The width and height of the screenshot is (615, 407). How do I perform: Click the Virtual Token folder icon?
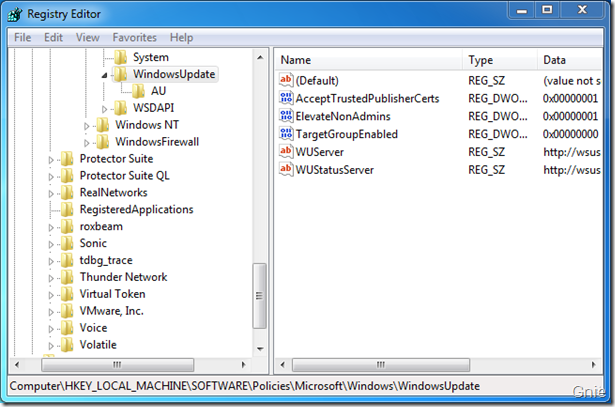67,294
